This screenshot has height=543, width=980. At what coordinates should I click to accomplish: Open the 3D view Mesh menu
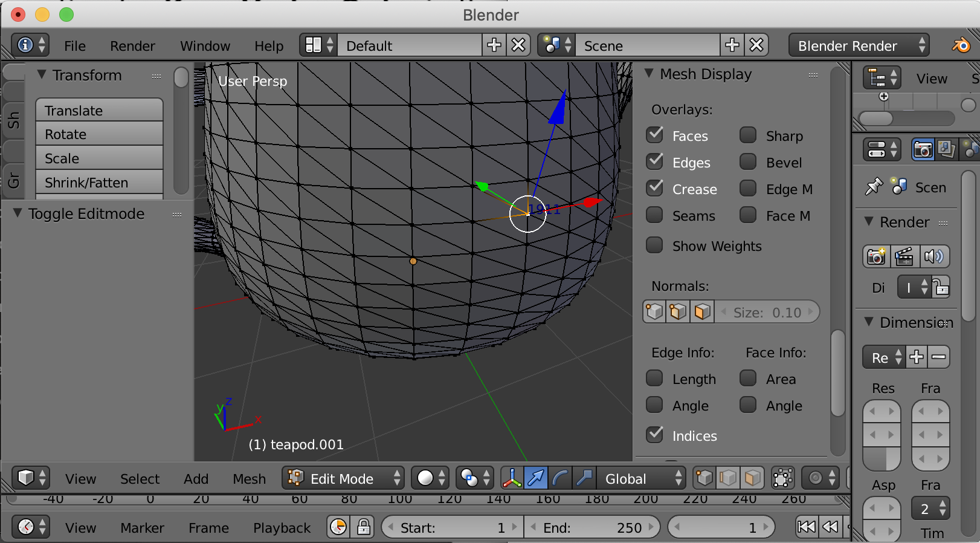[249, 479]
